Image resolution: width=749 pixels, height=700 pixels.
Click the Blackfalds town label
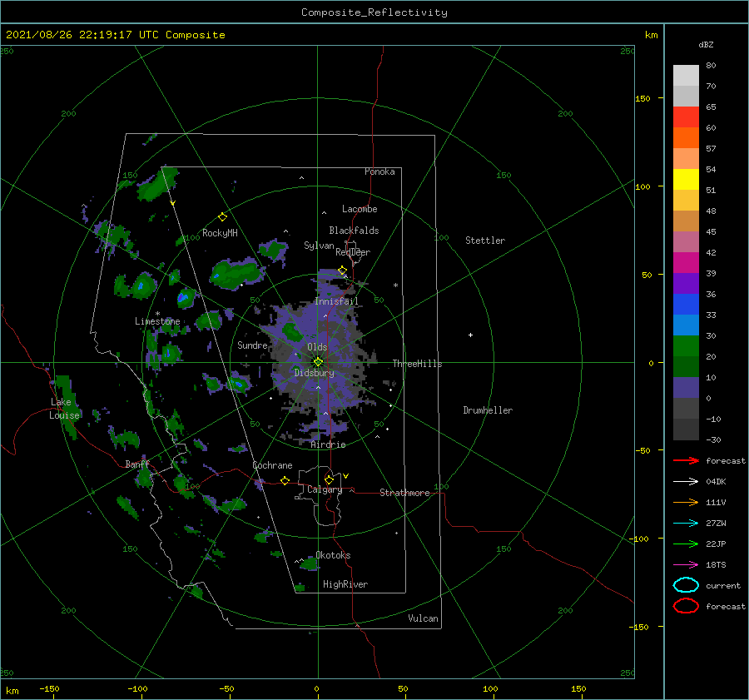click(354, 231)
